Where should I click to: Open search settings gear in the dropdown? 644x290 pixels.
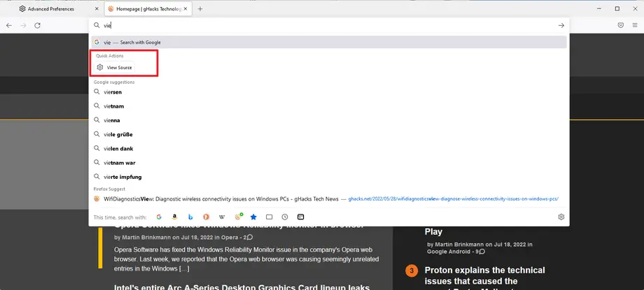[x=561, y=217]
